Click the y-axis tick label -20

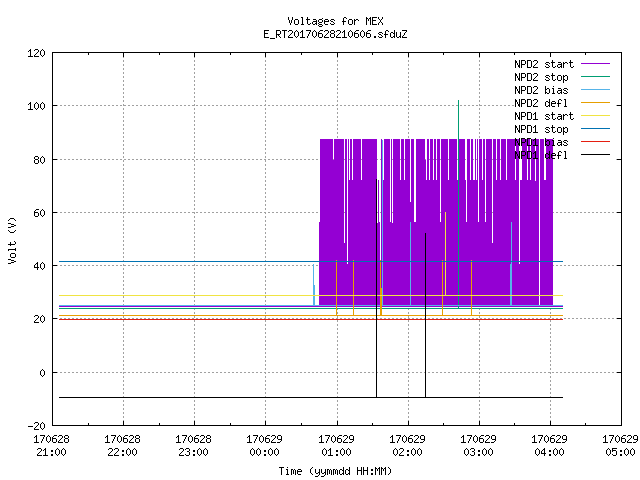36,426
